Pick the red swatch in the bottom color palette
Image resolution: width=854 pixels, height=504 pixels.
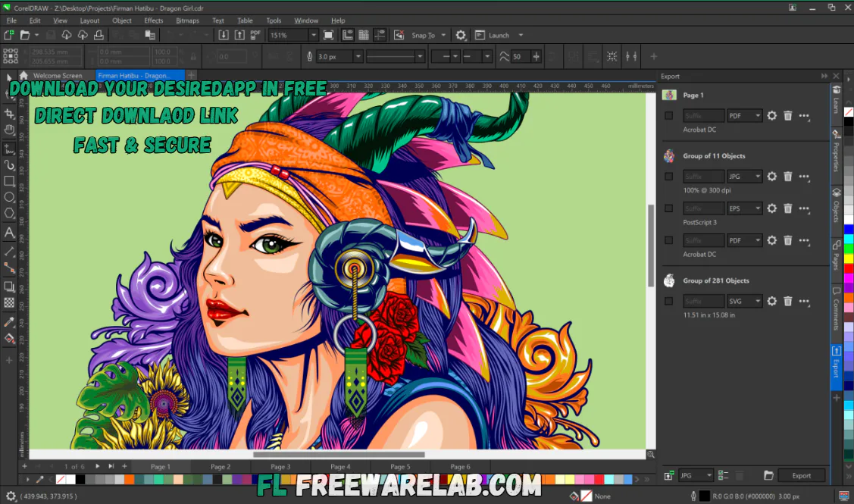pyautogui.click(x=599, y=481)
